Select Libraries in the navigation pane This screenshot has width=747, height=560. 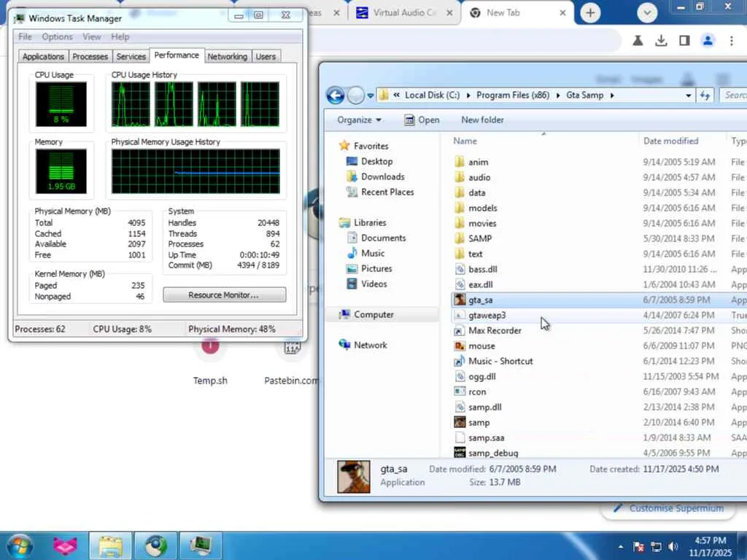370,222
